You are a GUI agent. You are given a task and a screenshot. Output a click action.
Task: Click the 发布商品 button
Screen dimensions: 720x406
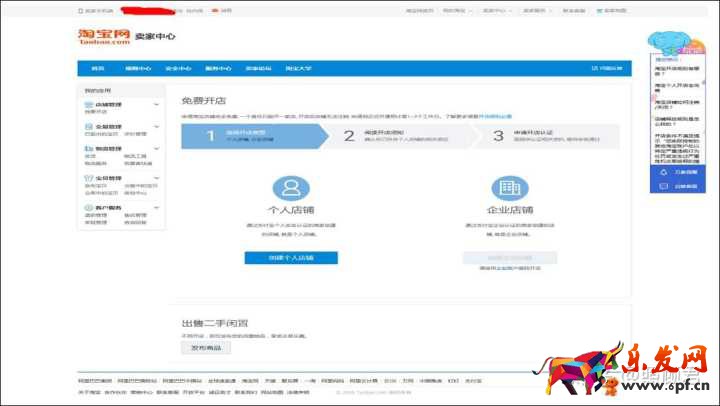[205, 348]
